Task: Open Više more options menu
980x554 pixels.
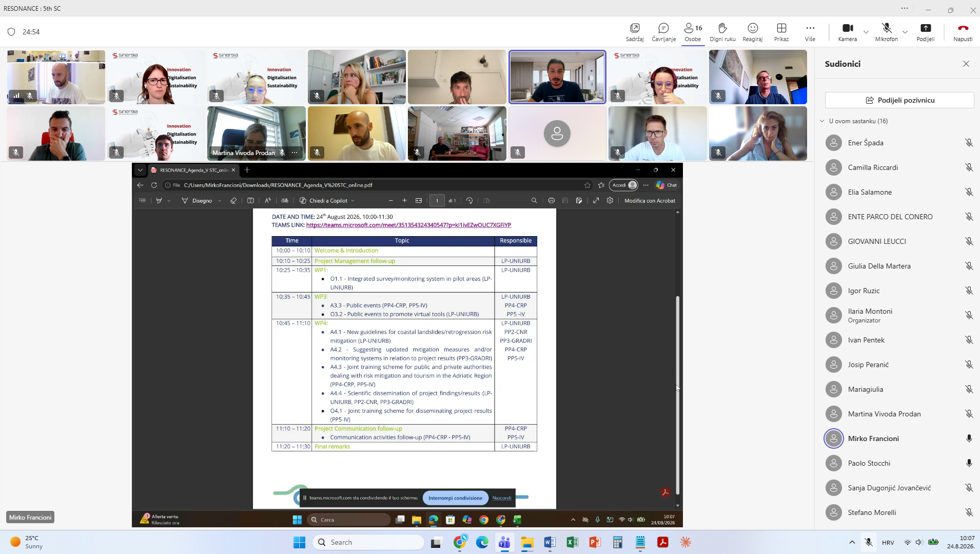Action: point(810,32)
